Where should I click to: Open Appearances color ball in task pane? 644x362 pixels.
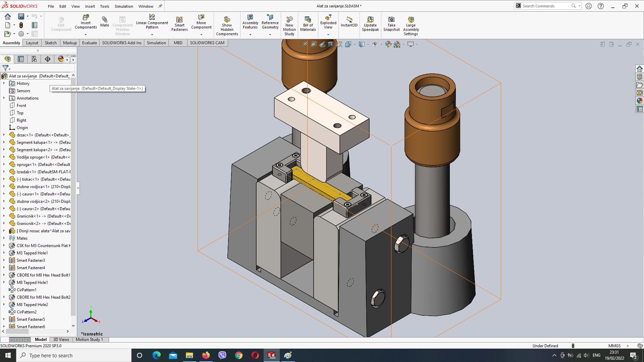point(640,101)
